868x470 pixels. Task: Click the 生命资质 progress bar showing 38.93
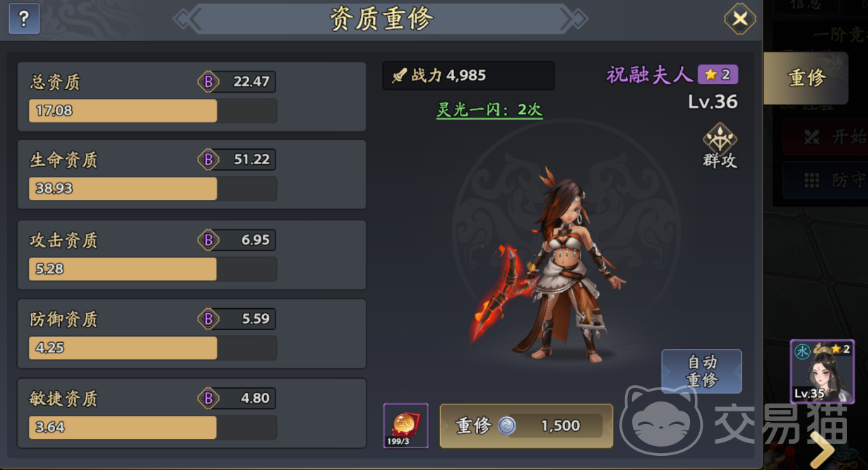pyautogui.click(x=153, y=189)
